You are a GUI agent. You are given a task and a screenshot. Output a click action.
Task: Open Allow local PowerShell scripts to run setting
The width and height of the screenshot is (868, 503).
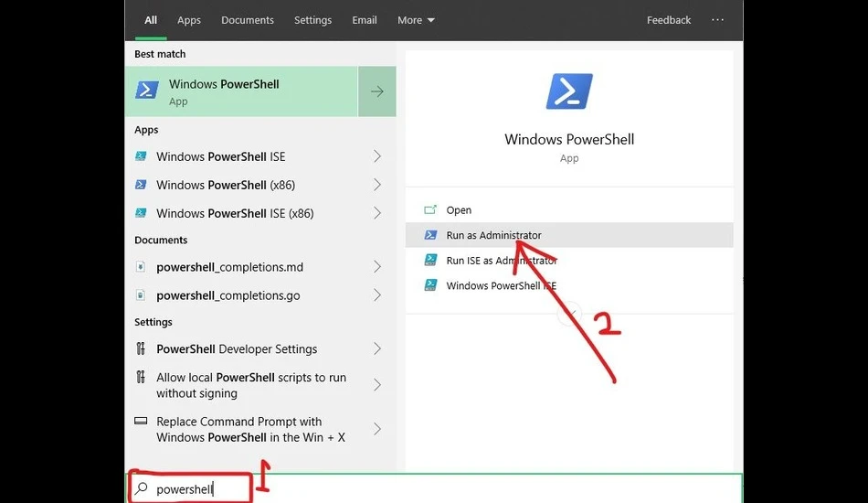click(x=260, y=385)
